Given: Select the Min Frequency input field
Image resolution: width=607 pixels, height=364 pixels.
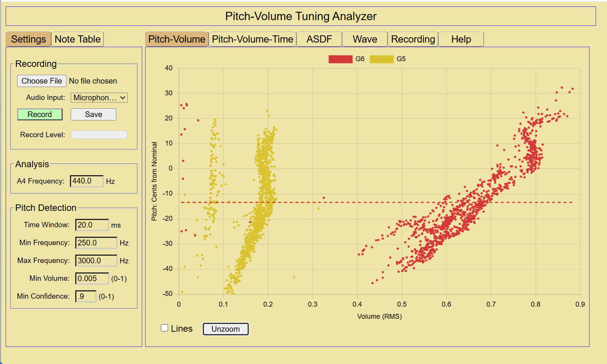Looking at the screenshot, I should pyautogui.click(x=96, y=243).
